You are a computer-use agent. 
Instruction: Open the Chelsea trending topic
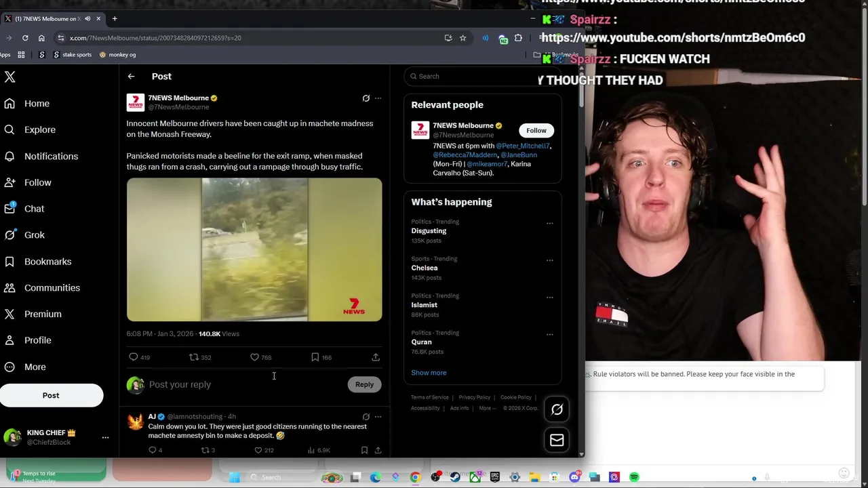pos(425,268)
